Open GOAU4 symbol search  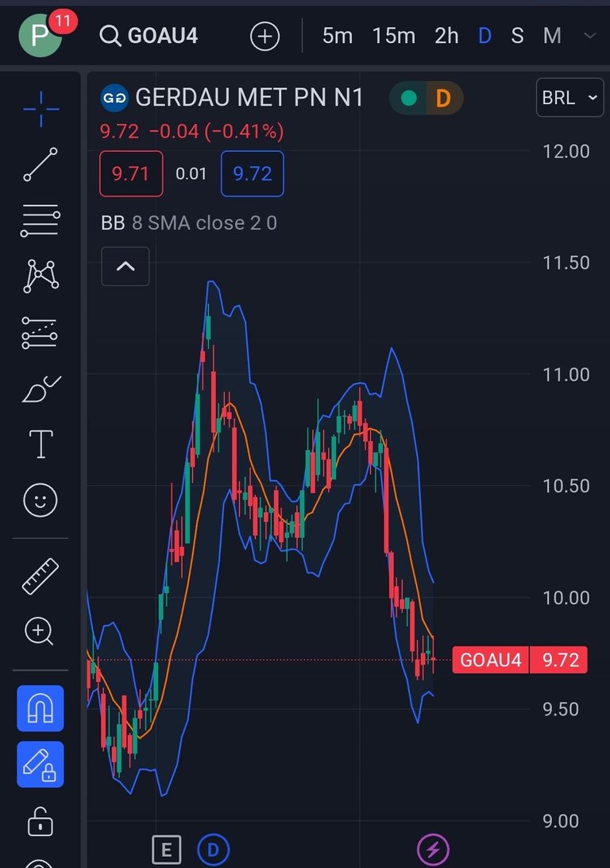(149, 36)
